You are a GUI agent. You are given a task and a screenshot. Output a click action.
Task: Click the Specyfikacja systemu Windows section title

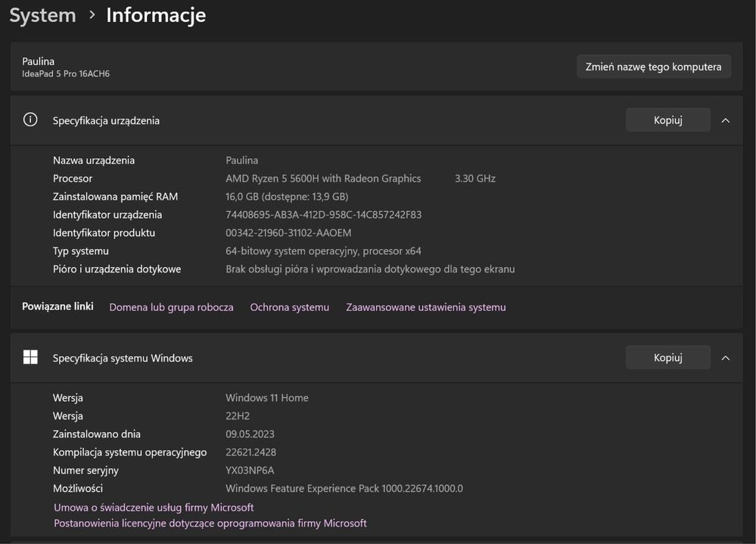click(123, 358)
